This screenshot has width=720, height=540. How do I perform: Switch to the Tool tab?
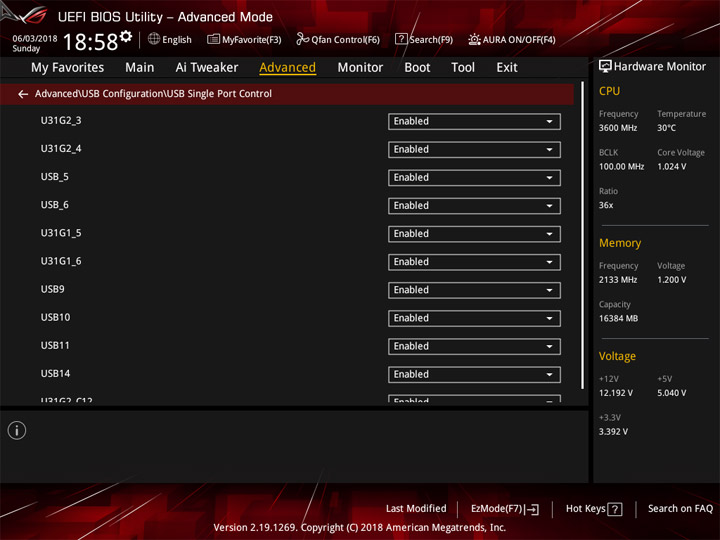[x=463, y=68]
